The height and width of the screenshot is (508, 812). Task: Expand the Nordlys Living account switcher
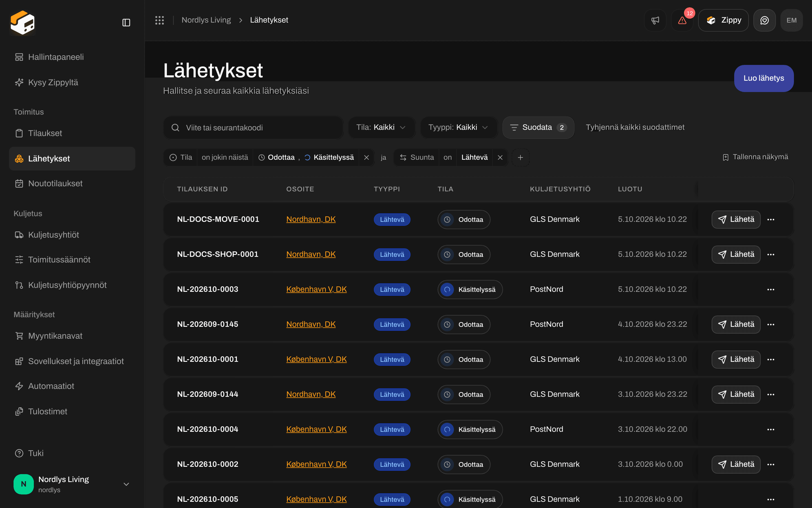coord(72,484)
